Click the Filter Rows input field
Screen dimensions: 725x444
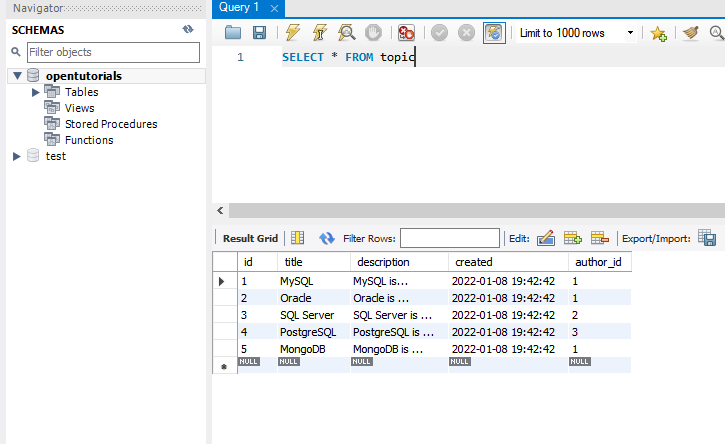click(x=450, y=238)
